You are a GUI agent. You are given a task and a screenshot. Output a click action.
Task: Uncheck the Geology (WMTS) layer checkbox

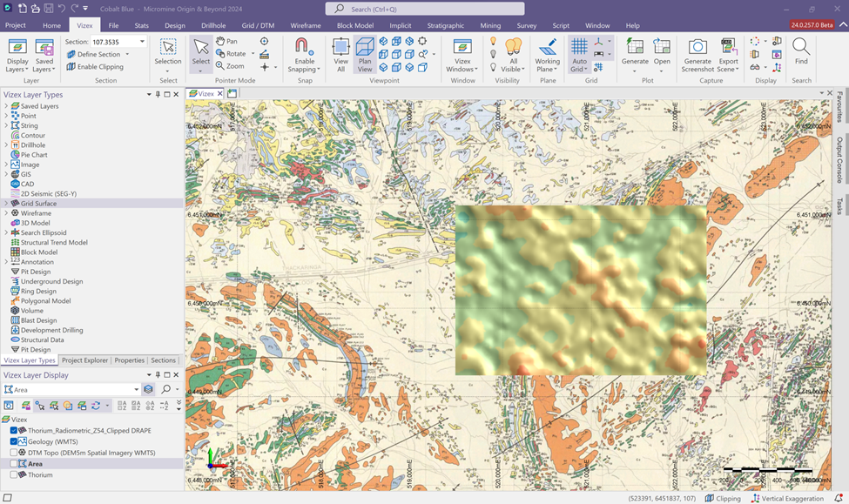14,441
